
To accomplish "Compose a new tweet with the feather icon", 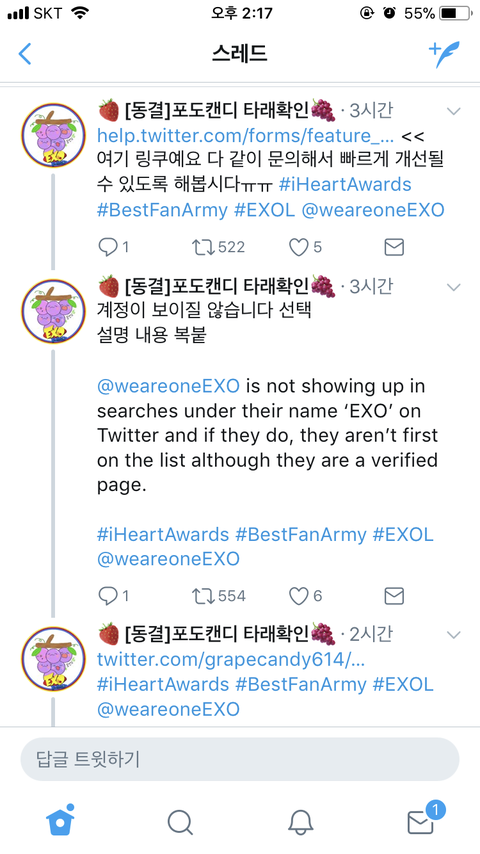I will tap(444, 54).
